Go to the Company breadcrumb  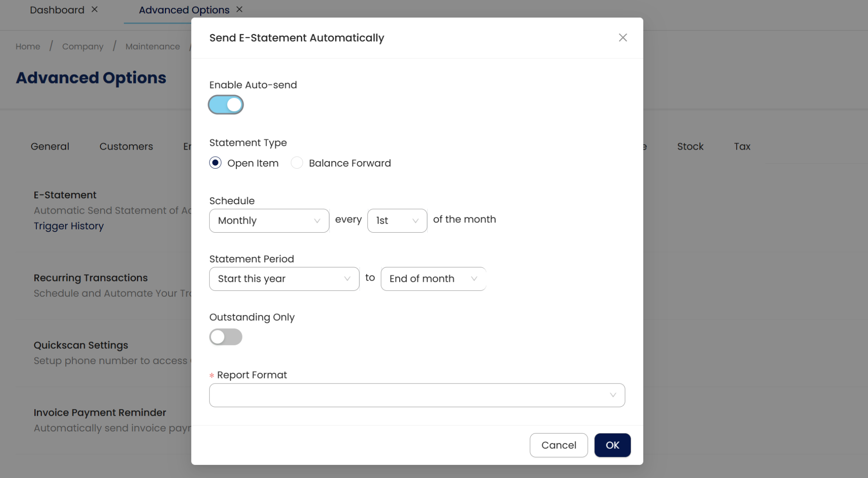(83, 46)
